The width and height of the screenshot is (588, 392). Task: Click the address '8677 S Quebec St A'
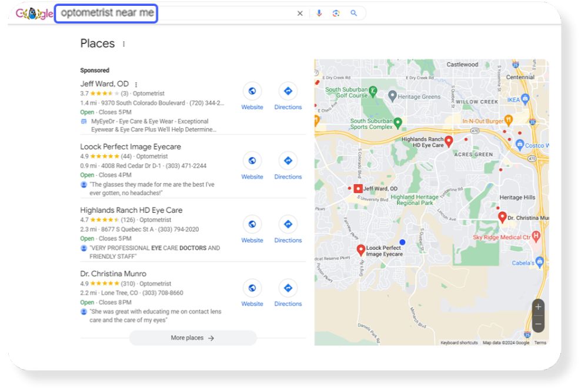click(128, 229)
